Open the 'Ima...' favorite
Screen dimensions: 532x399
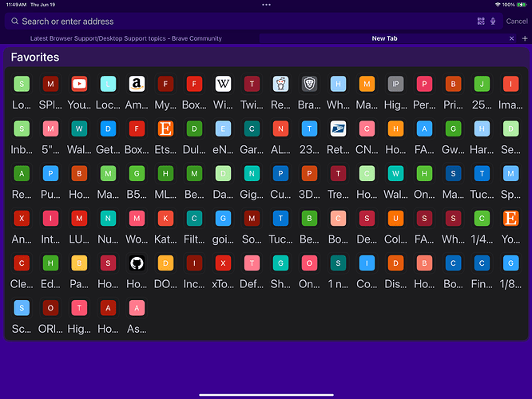(x=510, y=84)
